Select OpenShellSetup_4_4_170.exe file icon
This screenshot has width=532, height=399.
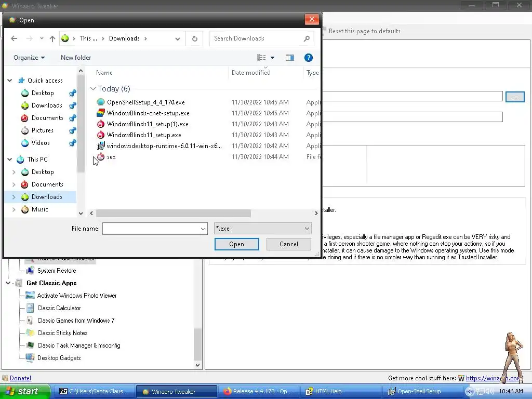click(101, 102)
